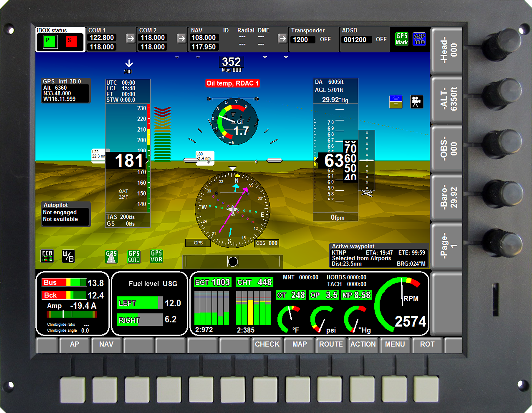532x413 pixels.
Task: Tap the blue-and-olive horizon display icon
Action: click(x=396, y=101)
